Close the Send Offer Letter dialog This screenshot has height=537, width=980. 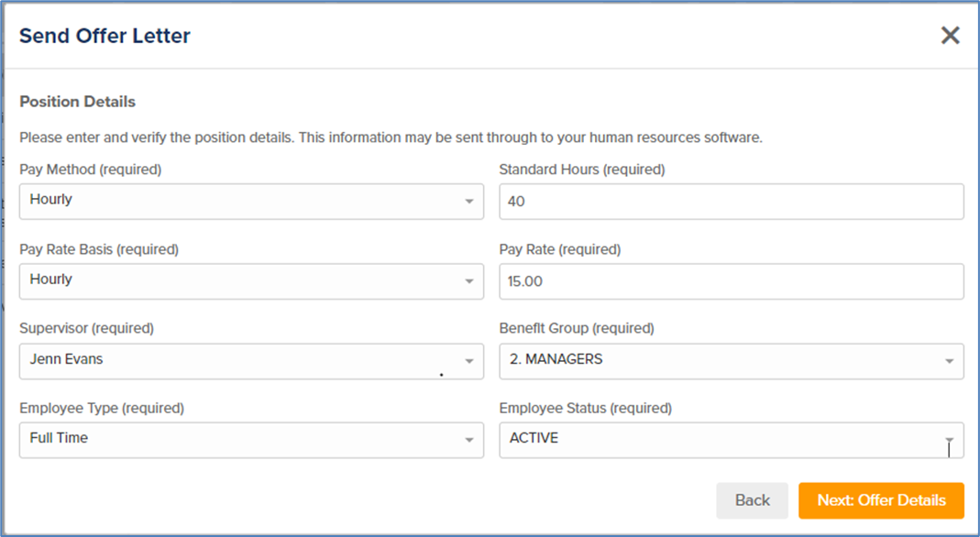[x=950, y=36]
